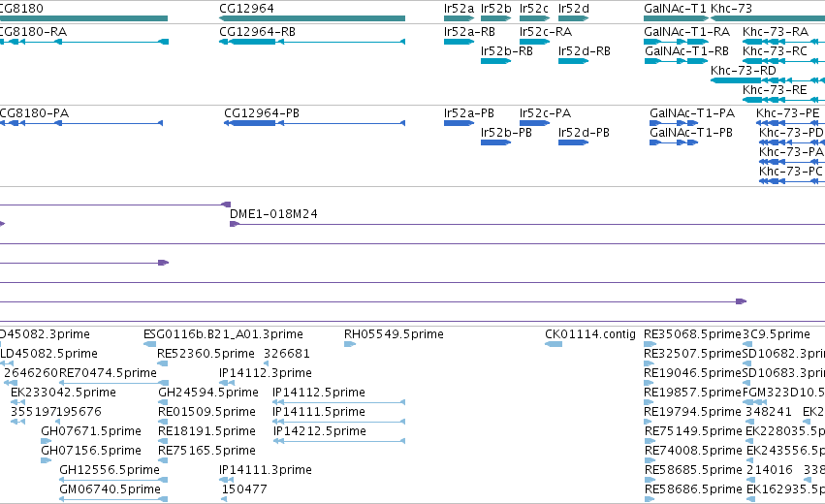Click EST IP14111.3prime
This screenshot has width=825, height=504.
pyautogui.click(x=266, y=471)
